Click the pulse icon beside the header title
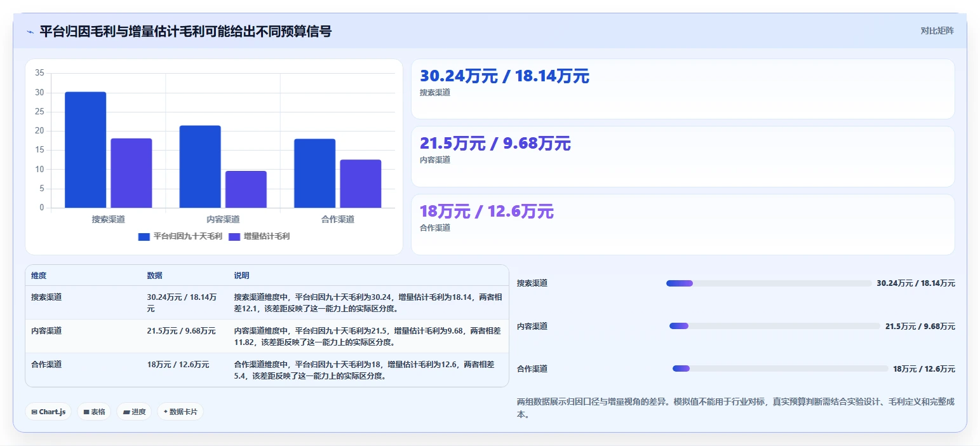Image resolution: width=980 pixels, height=446 pixels. coord(30,32)
